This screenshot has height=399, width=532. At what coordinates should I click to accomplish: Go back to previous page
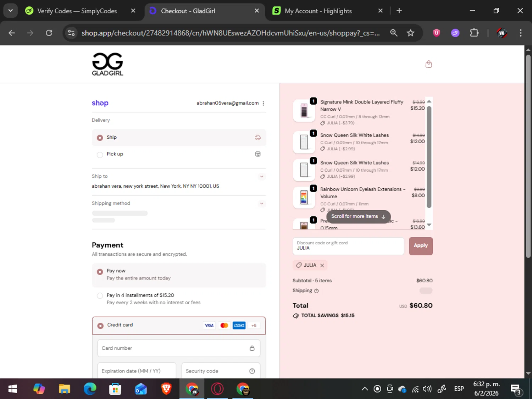point(12,33)
